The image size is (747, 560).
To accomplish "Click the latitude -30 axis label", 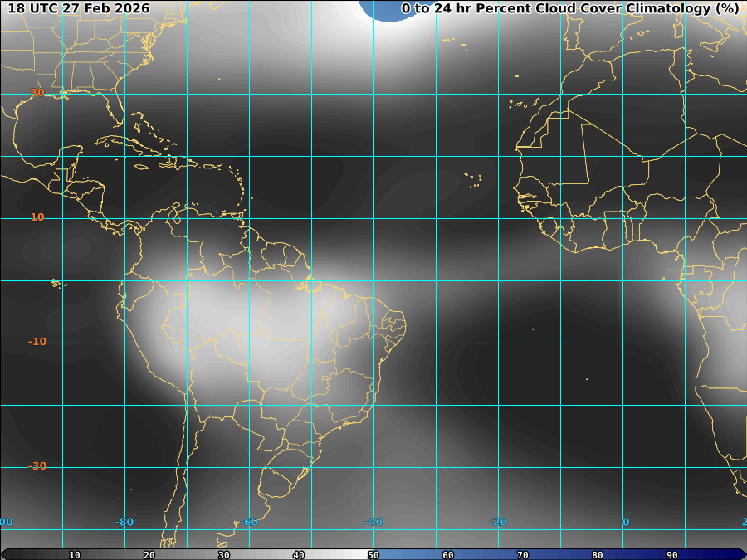I will click(37, 466).
